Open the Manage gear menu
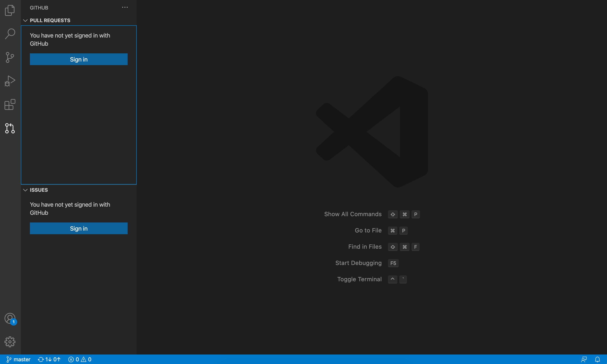This screenshot has height=364, width=607. [10, 342]
